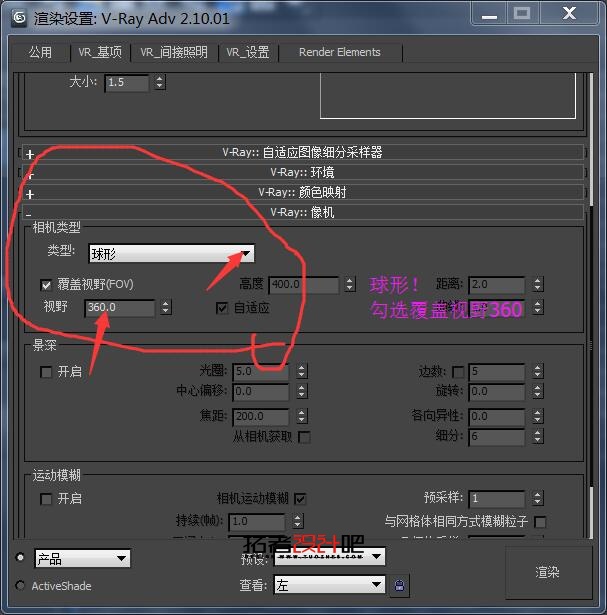Select the ActiveShade radio button

pyautogui.click(x=20, y=586)
